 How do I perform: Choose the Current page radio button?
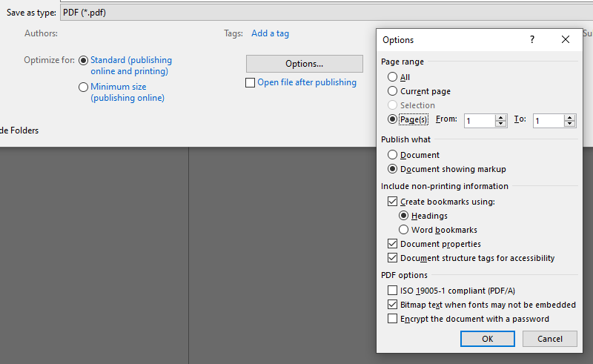[x=392, y=91]
